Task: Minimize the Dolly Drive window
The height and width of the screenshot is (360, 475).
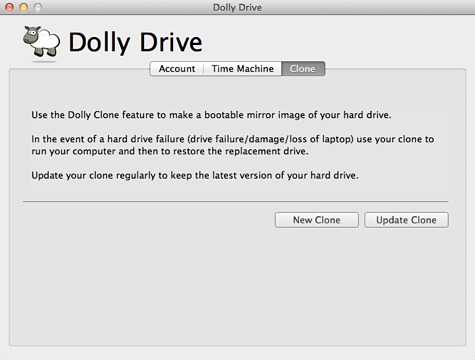Action: (24, 7)
